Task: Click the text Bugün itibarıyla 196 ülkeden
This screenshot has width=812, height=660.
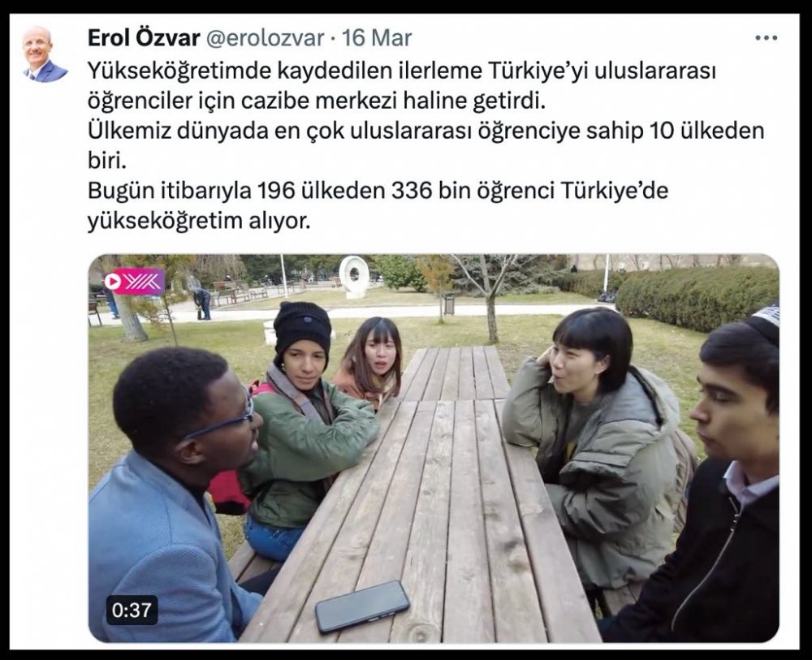Action: 236,191
